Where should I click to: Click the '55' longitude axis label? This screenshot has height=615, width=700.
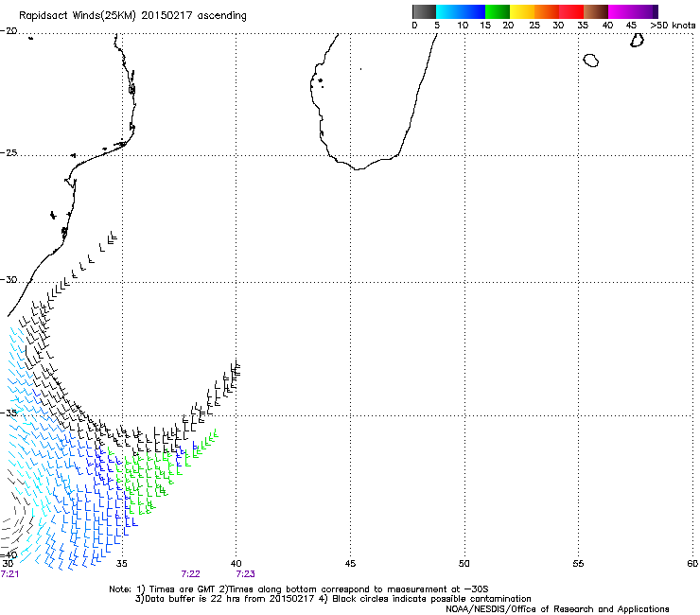click(x=578, y=564)
